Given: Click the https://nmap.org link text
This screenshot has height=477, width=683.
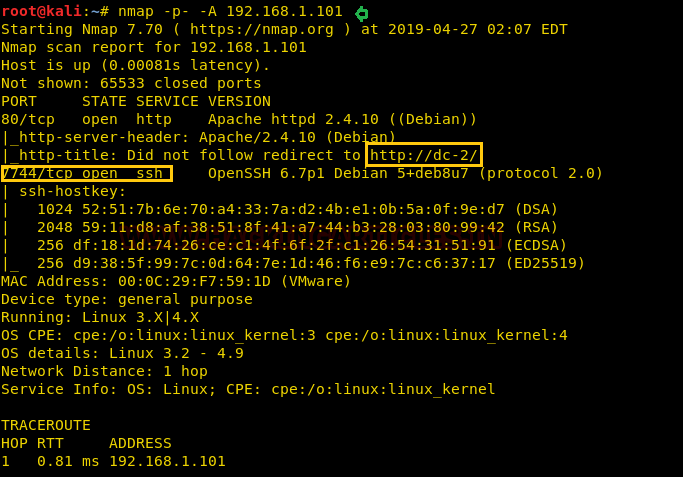Looking at the screenshot, I should coord(262,29).
